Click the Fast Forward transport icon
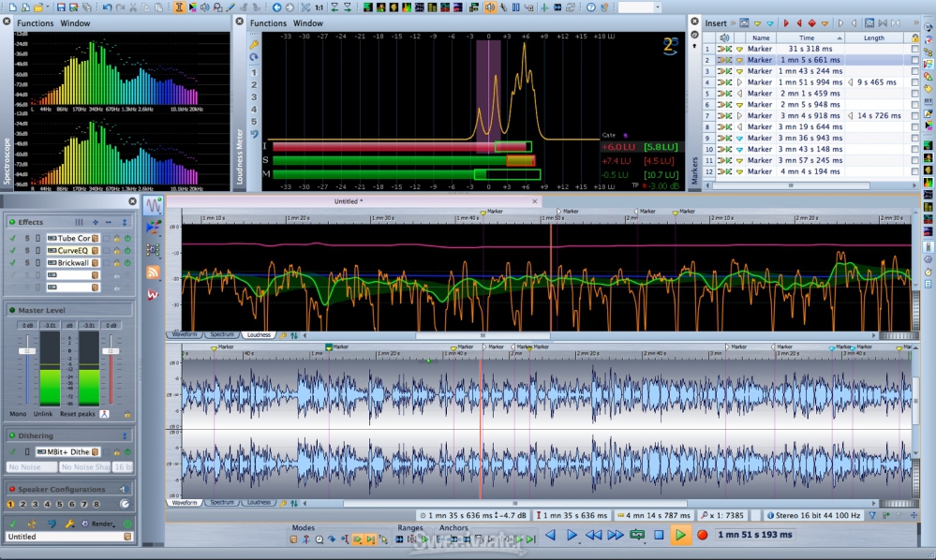 [x=616, y=535]
